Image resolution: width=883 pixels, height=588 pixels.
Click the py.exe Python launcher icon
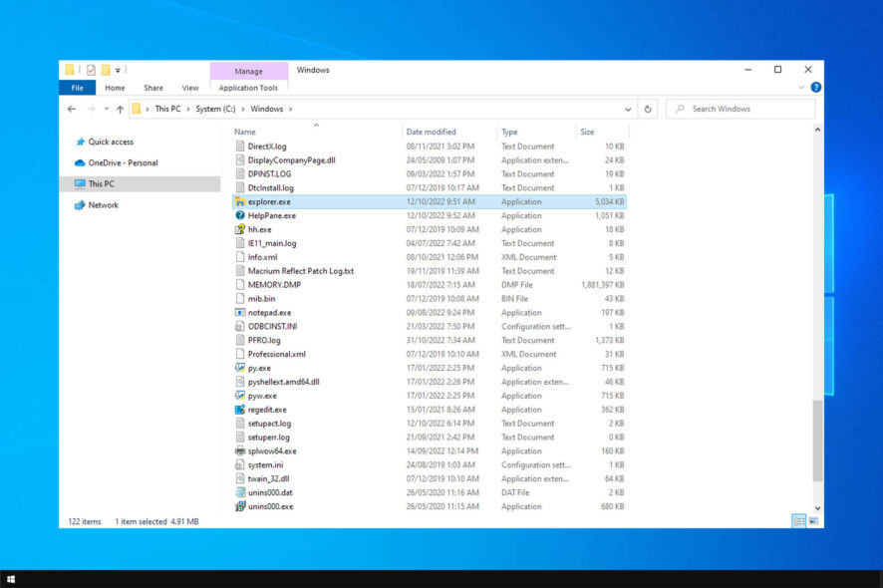[x=240, y=368]
